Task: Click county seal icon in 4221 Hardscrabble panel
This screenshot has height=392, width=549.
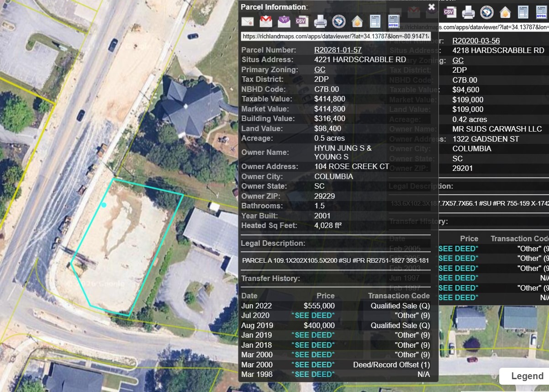Action: 338,21
